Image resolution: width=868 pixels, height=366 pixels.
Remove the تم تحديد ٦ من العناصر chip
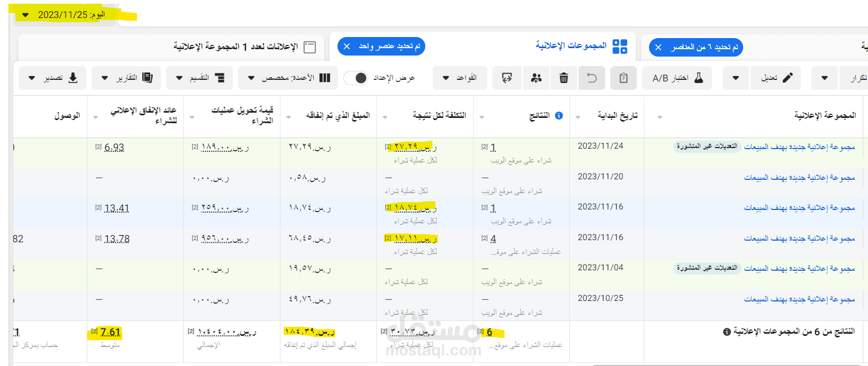658,48
